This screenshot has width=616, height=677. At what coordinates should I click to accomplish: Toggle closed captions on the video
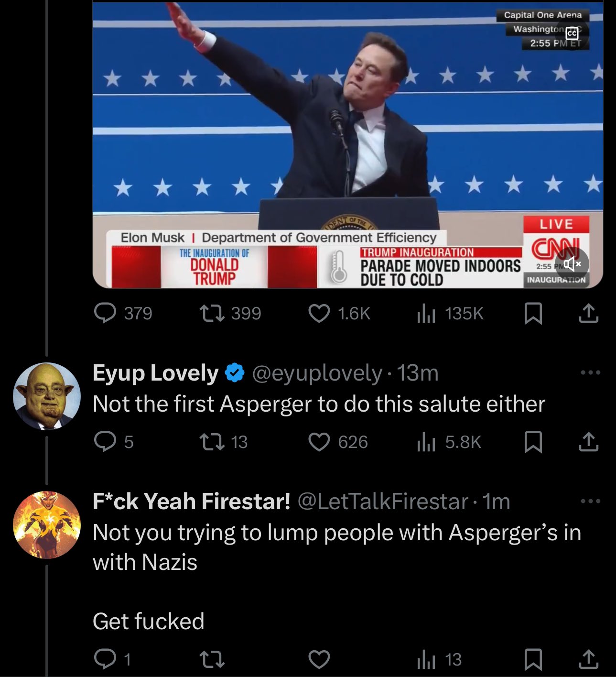tap(572, 33)
